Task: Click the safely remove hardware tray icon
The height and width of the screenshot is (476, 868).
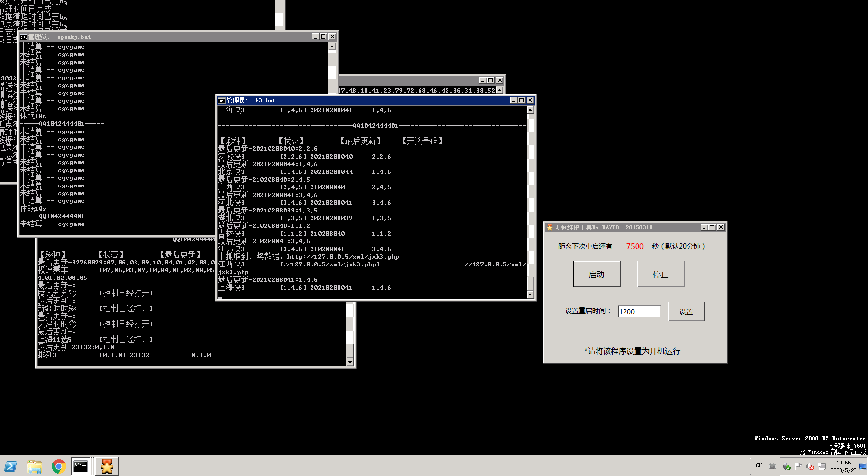Action: click(x=787, y=466)
